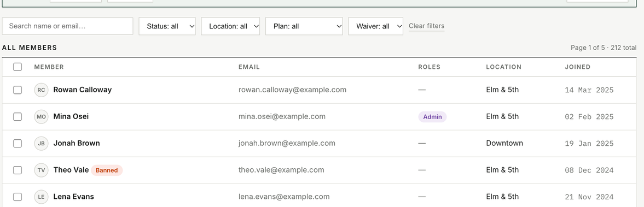
Task: Click the 02 Feb 2025 joined date
Action: point(589,117)
